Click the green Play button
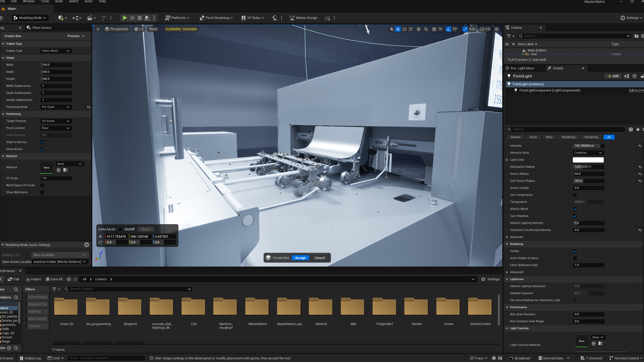644x362 pixels. coord(124,18)
